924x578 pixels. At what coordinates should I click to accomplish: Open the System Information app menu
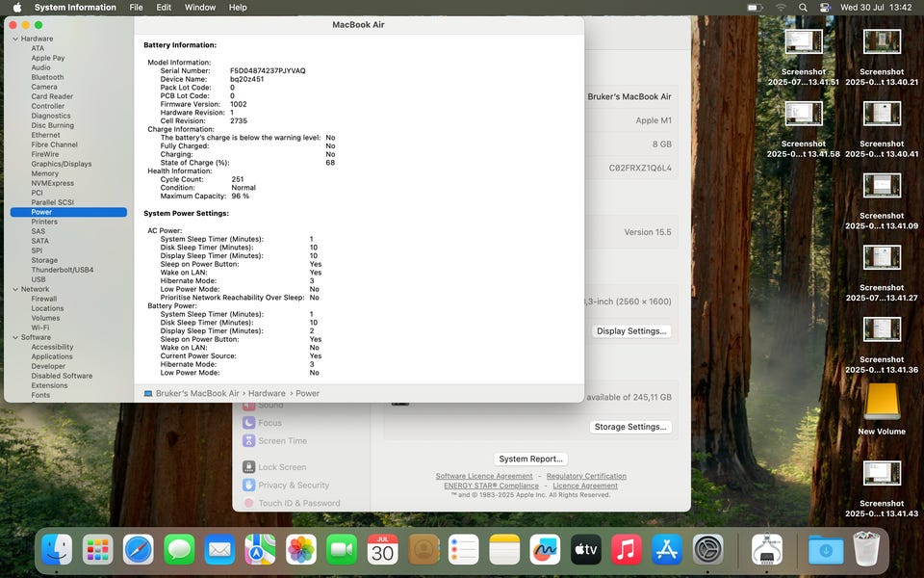point(75,7)
